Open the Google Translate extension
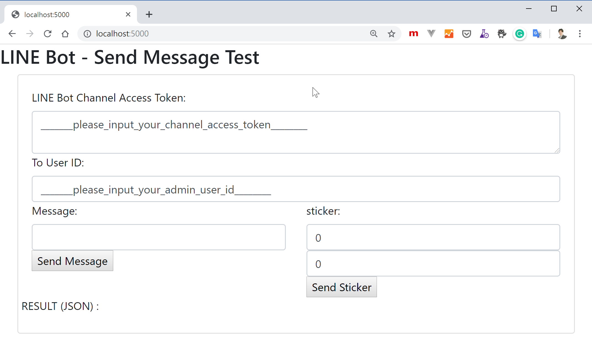 pos(537,34)
